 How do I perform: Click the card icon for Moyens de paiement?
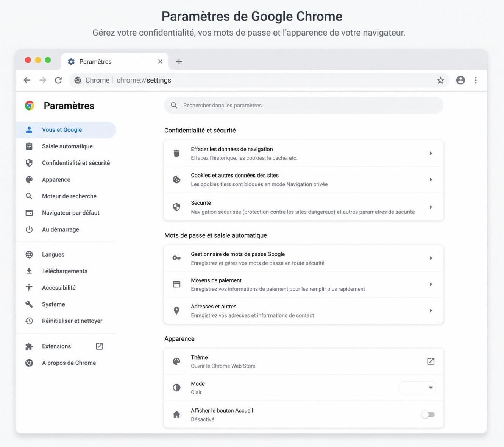[x=176, y=284]
